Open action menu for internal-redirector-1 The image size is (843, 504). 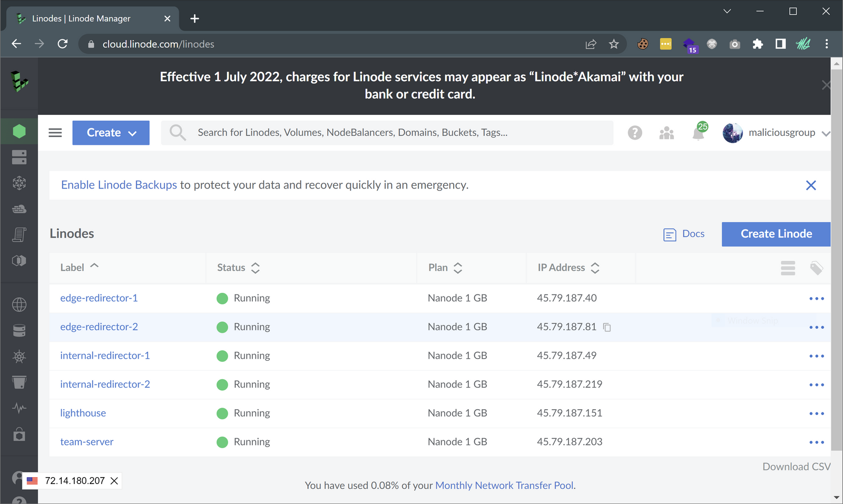pos(817,356)
